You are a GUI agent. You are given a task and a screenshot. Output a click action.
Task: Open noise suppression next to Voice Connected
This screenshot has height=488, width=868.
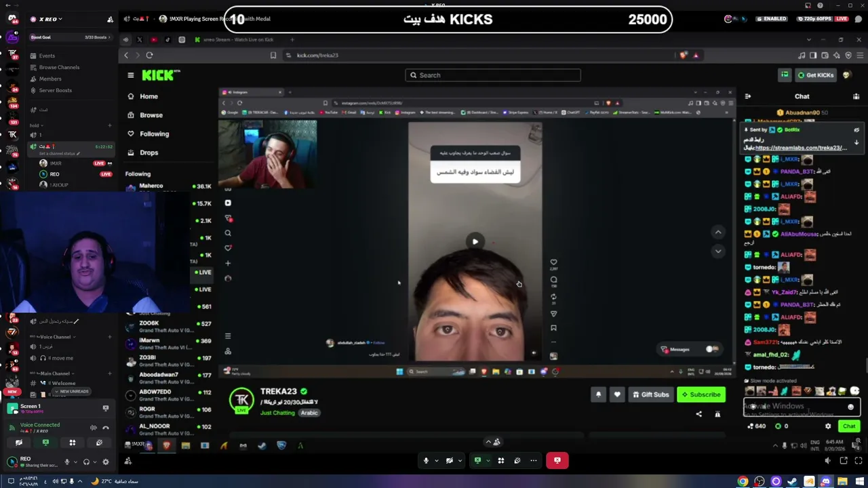[x=94, y=428]
